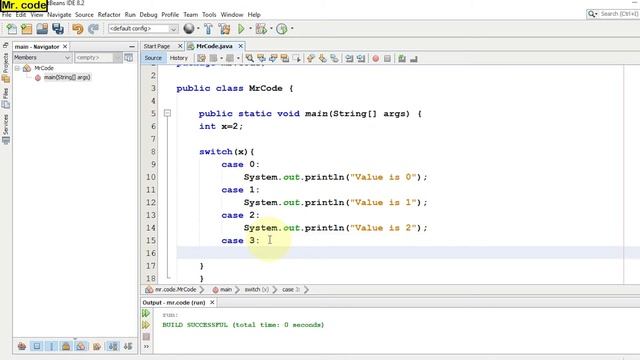The height and width of the screenshot is (360, 640).
Task: Click the Debug Project icon
Action: (261, 29)
